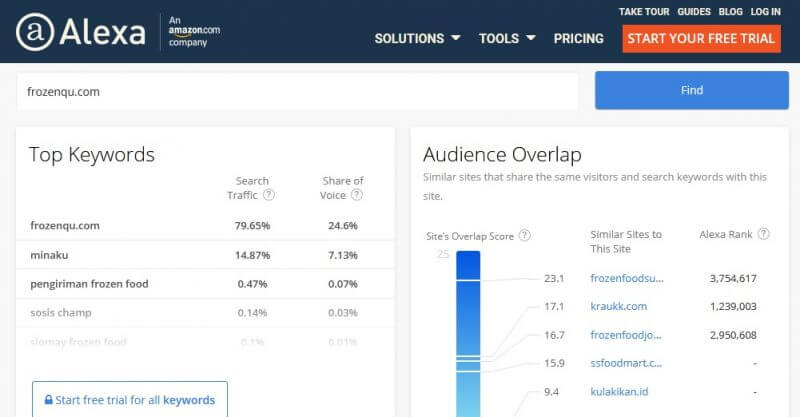Select the pengiriman frozen food keyword
The height and width of the screenshot is (417, 800).
pyautogui.click(x=89, y=284)
